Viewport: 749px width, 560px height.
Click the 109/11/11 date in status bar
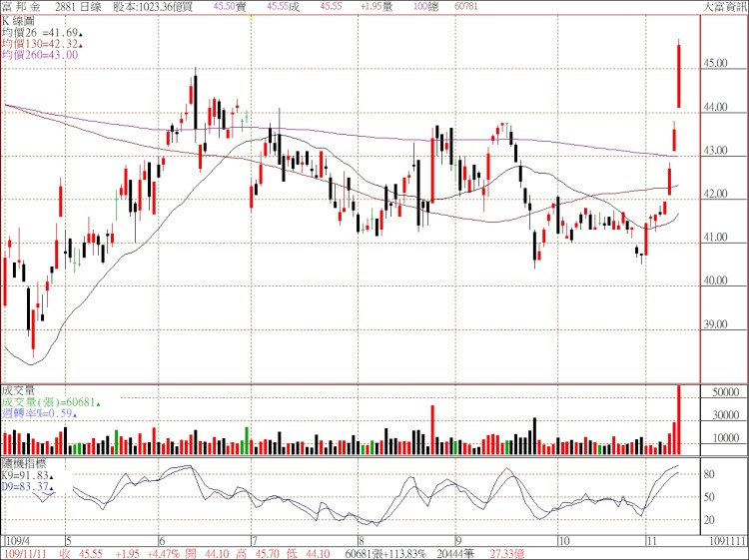click(x=27, y=550)
